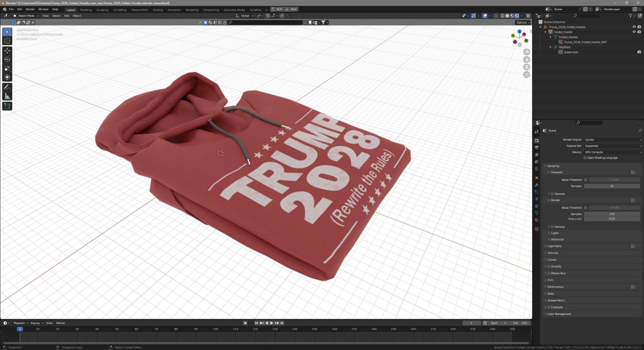Image resolution: width=644 pixels, height=350 pixels.
Task: Enable the Simplify panel checkbox
Action: 549,267
